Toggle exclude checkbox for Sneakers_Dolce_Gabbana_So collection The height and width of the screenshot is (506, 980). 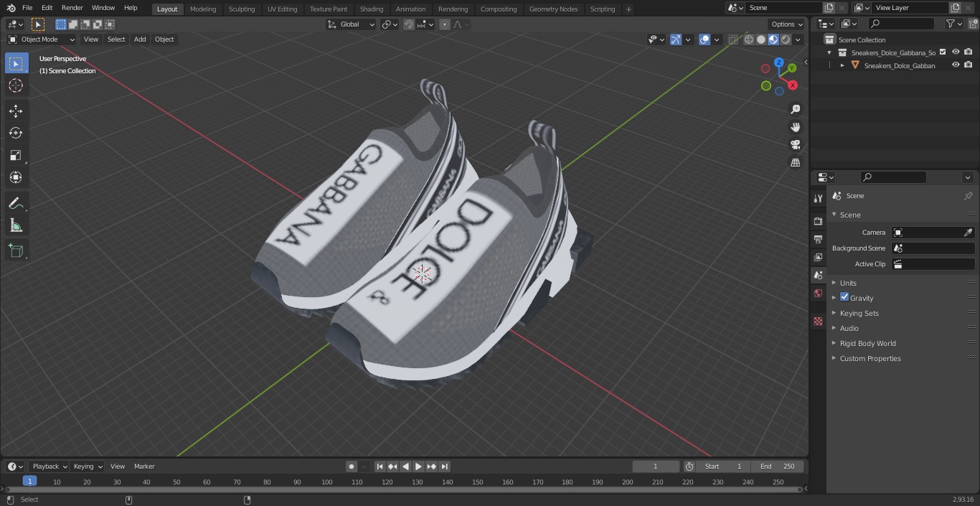[x=943, y=52]
